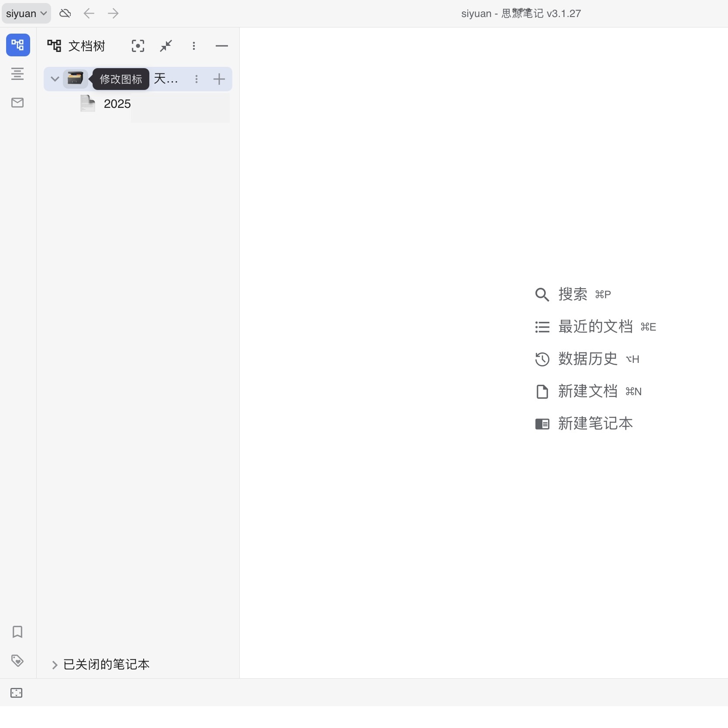Create a document via 新建文档
Viewport: 728px width, 728px height.
tap(588, 391)
